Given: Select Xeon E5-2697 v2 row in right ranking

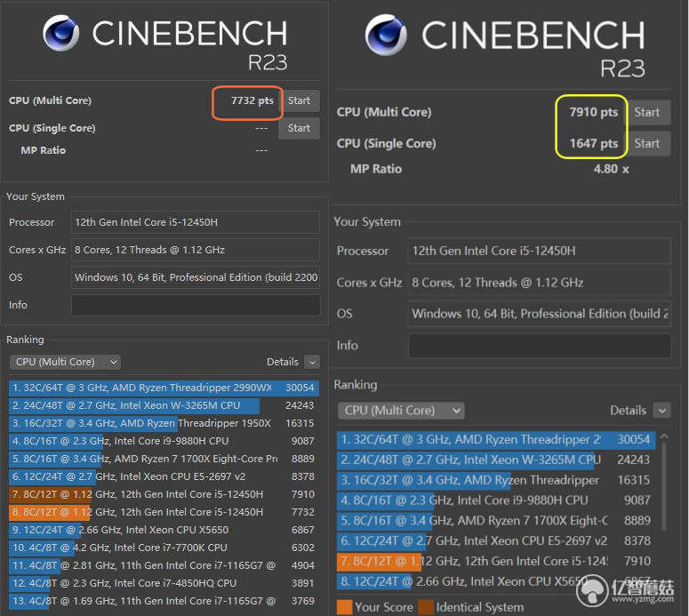Looking at the screenshot, I should [497, 540].
